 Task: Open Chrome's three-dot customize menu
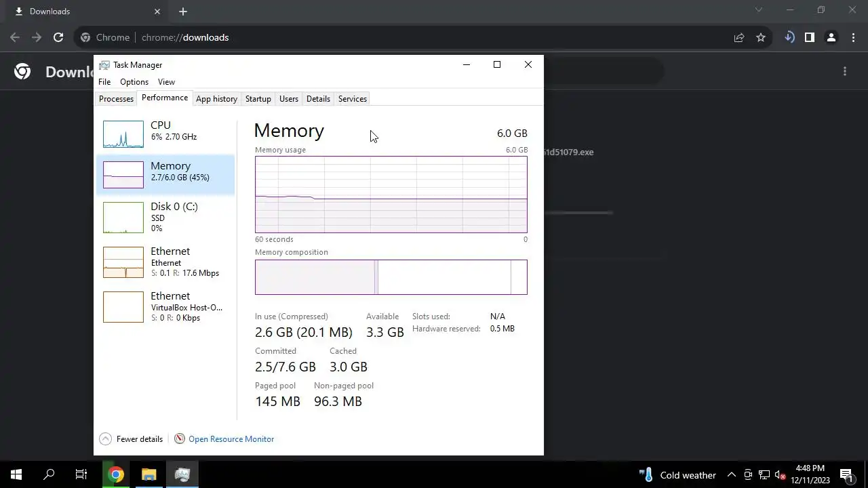pos(853,37)
